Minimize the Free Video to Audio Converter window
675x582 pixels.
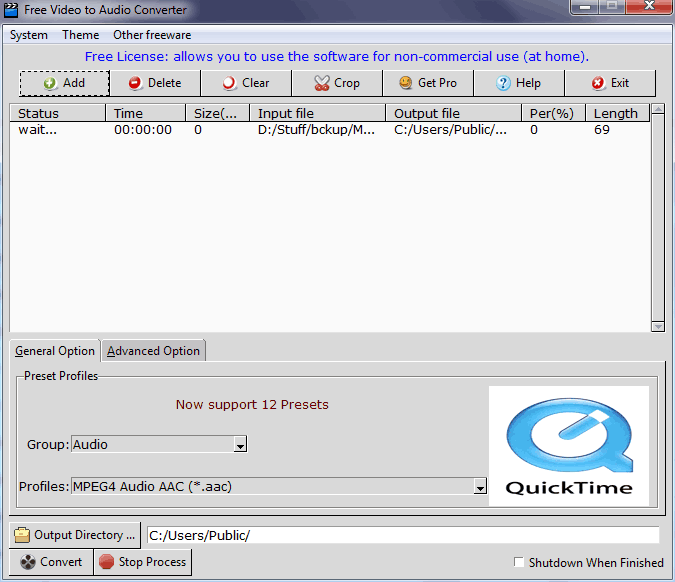point(584,7)
